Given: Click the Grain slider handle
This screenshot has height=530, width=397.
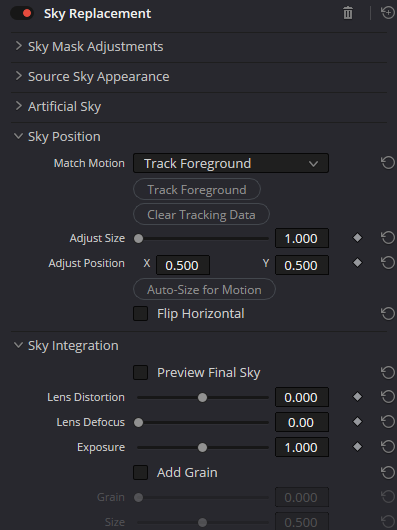Looking at the screenshot, I should (x=139, y=498).
